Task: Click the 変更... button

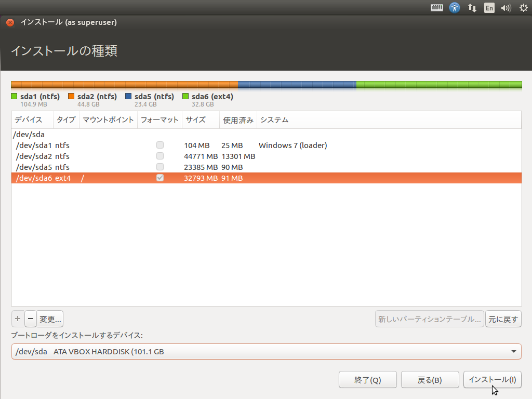Action: coord(50,318)
